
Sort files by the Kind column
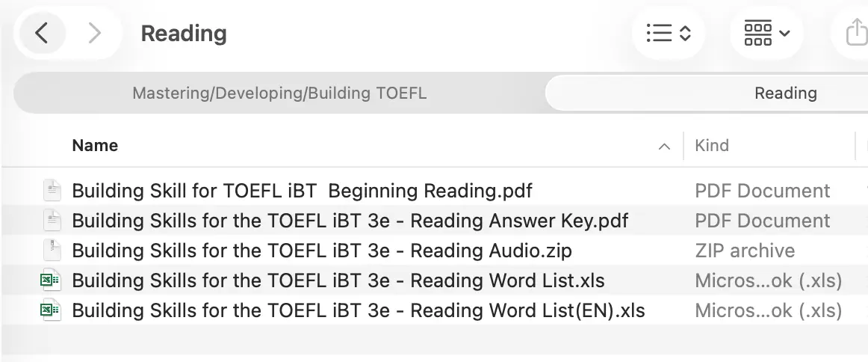point(712,145)
